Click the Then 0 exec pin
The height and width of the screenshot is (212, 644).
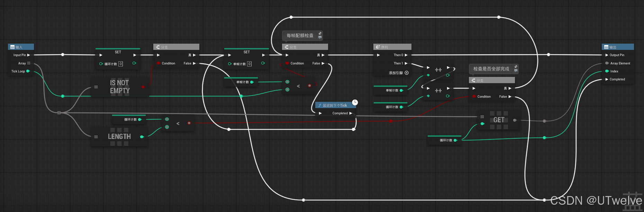click(406, 55)
